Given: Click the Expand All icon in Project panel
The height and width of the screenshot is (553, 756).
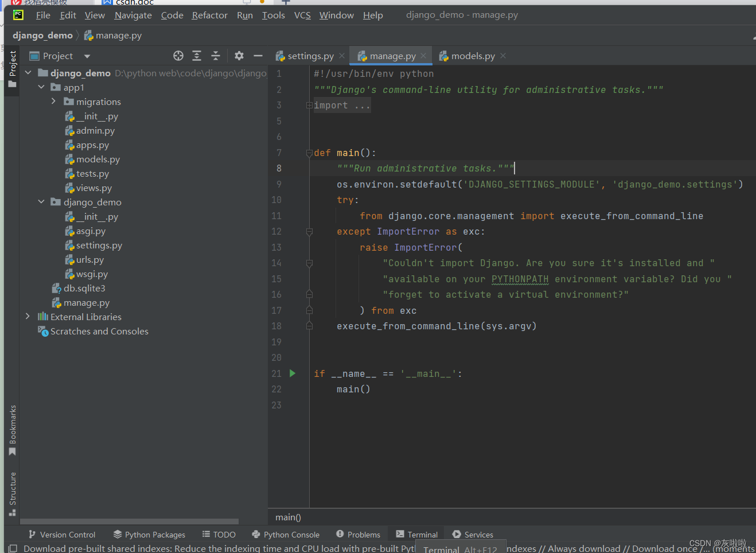Looking at the screenshot, I should coord(197,56).
